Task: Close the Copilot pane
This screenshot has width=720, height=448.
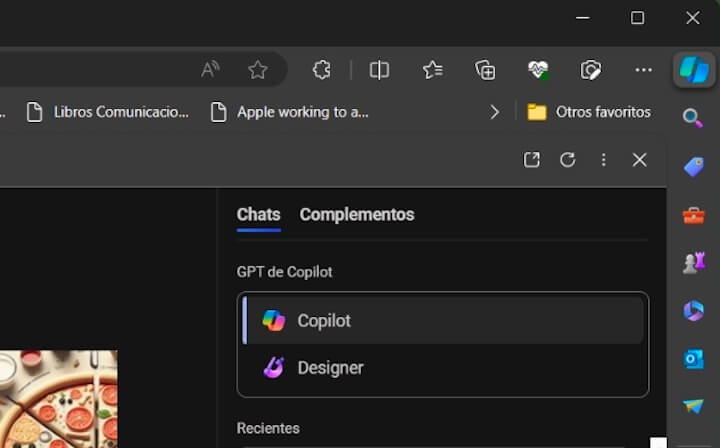Action: (x=639, y=160)
